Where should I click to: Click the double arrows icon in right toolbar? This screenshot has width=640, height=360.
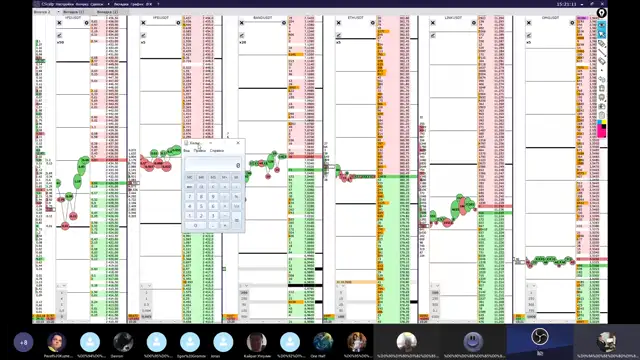[x=602, y=79]
